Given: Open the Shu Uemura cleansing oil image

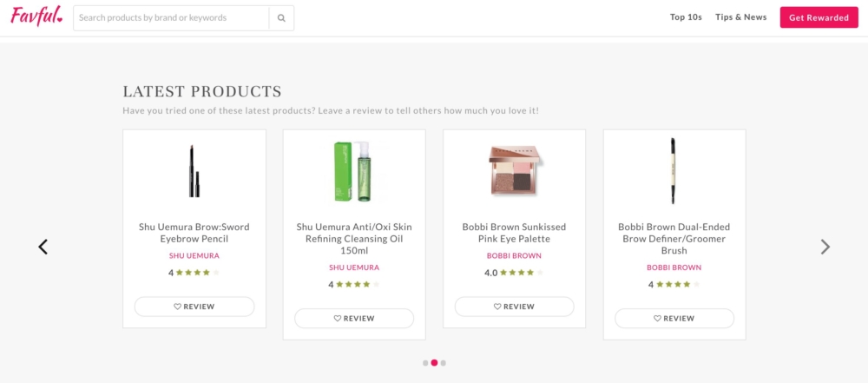Looking at the screenshot, I should point(354,170).
